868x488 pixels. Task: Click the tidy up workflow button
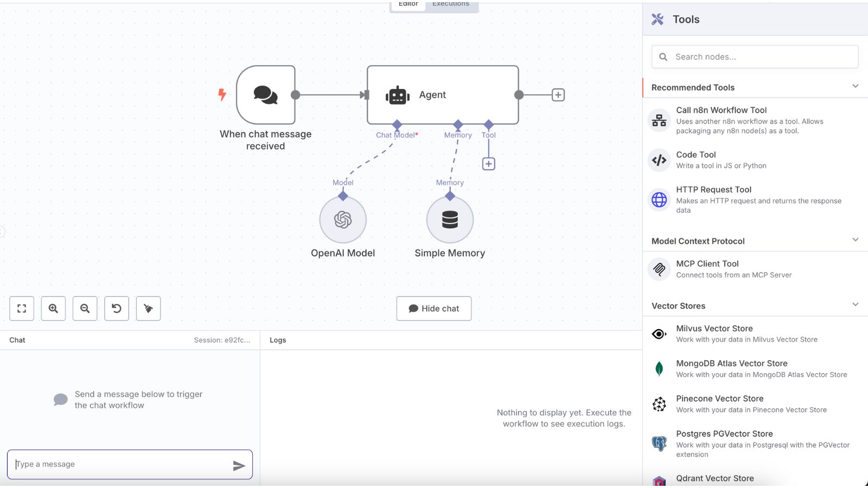coord(148,309)
